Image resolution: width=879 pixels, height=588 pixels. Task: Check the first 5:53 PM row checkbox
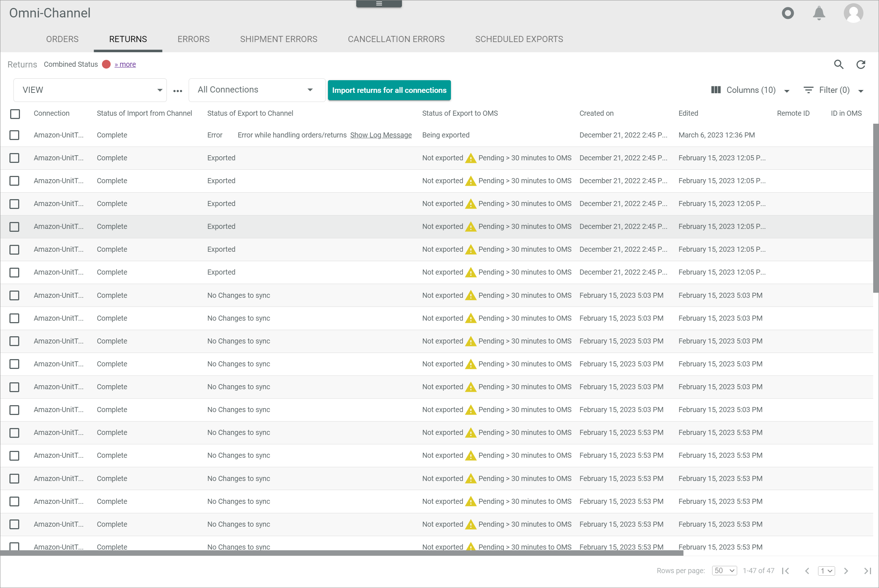14,433
